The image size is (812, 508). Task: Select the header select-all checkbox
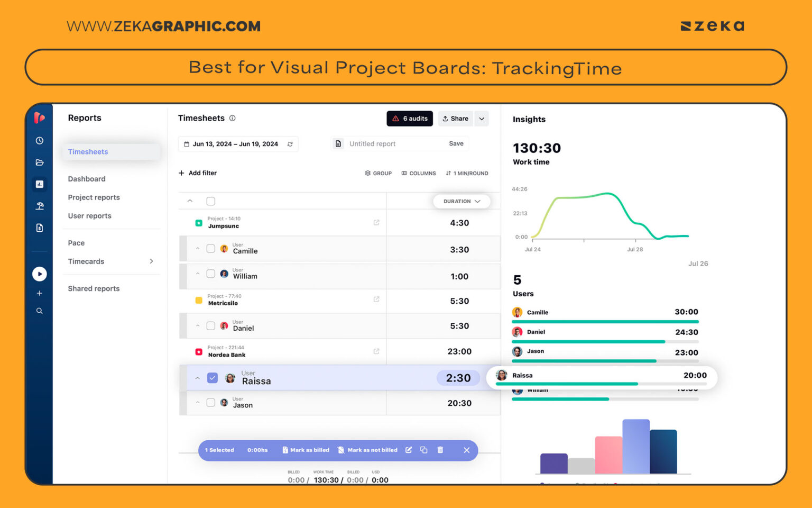(210, 201)
